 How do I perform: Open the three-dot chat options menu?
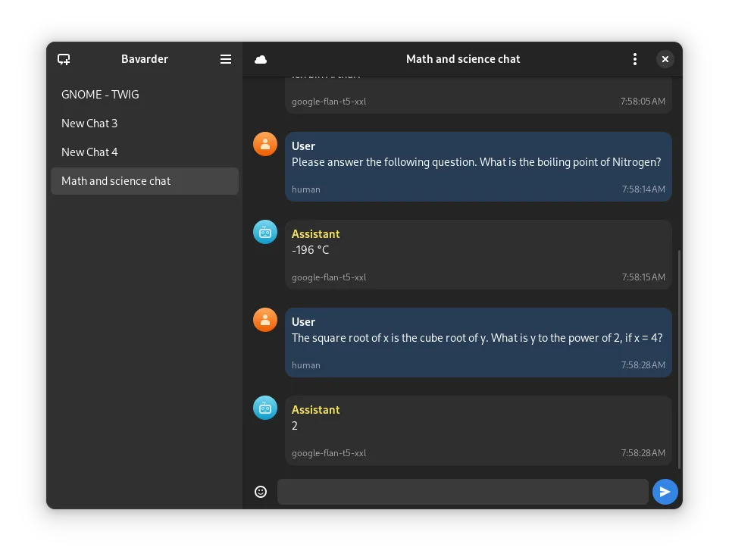[x=635, y=59]
